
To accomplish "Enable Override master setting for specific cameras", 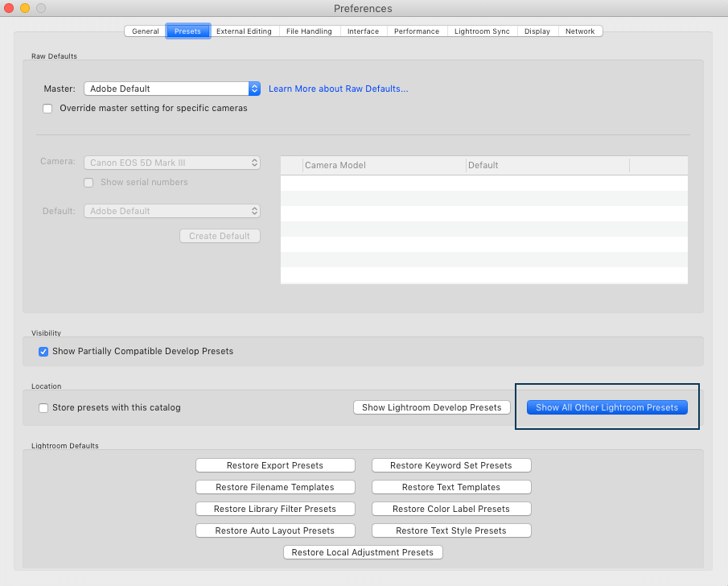I will [x=47, y=108].
